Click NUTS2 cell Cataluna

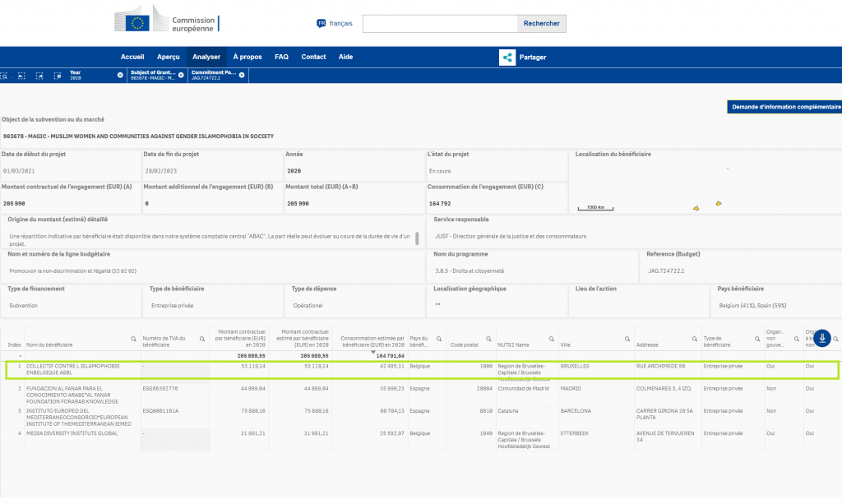tap(508, 411)
